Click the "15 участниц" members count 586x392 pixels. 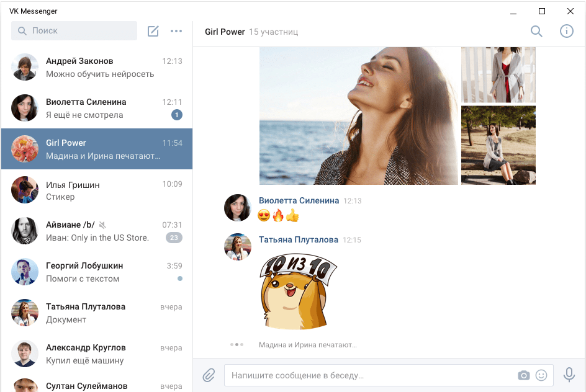pos(274,32)
